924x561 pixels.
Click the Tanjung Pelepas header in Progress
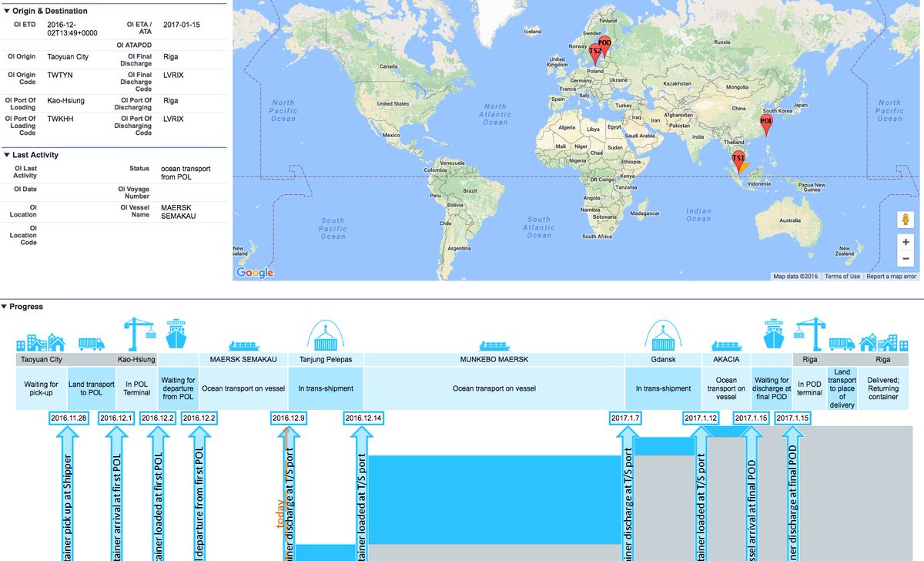(x=326, y=360)
